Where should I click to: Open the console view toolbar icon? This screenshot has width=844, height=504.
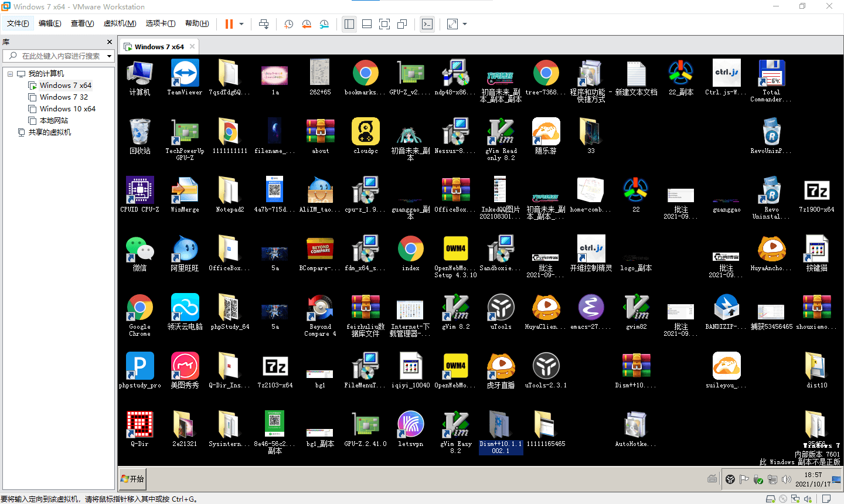click(x=427, y=24)
